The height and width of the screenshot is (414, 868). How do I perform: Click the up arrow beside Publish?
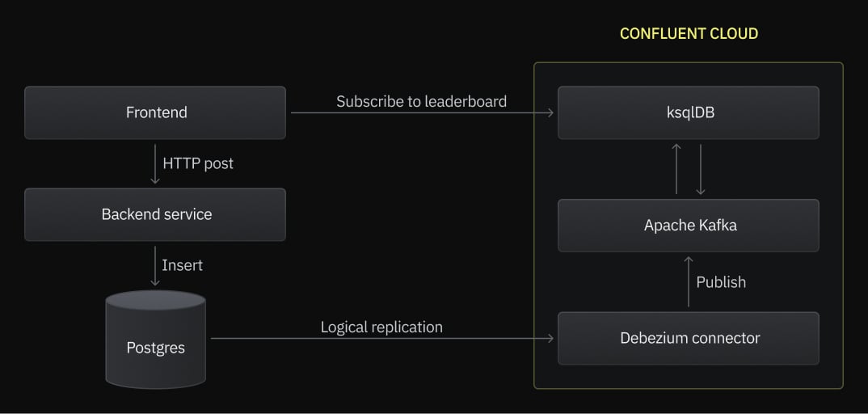tap(689, 281)
